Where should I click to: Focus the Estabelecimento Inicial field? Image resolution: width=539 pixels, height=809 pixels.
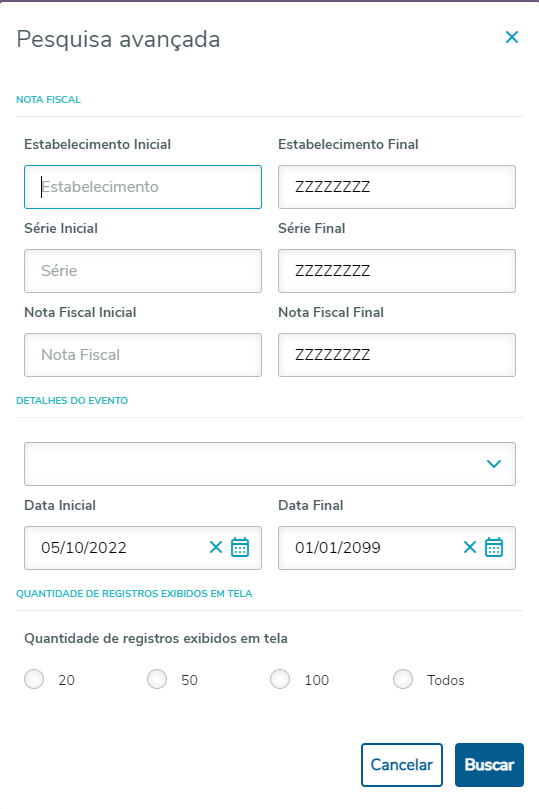pos(143,187)
